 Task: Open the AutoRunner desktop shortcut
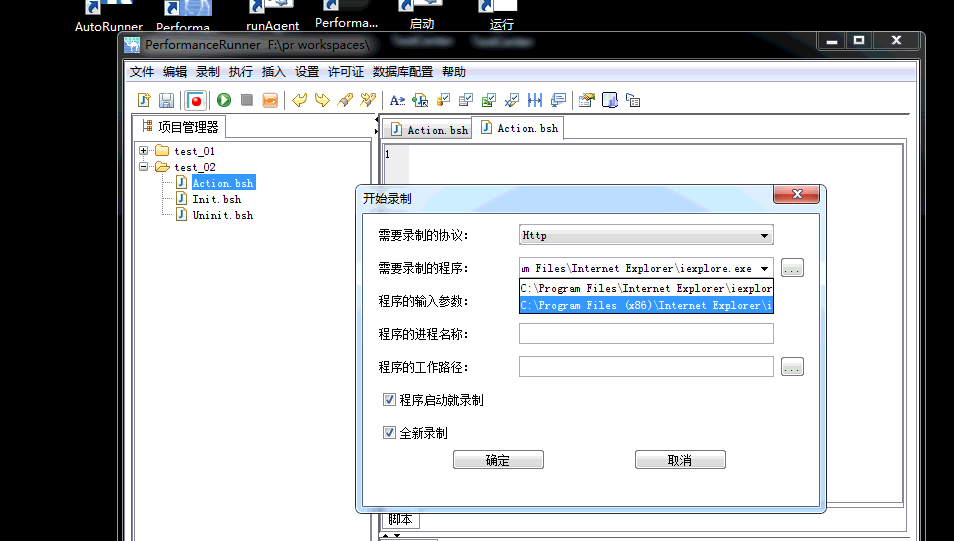109,15
